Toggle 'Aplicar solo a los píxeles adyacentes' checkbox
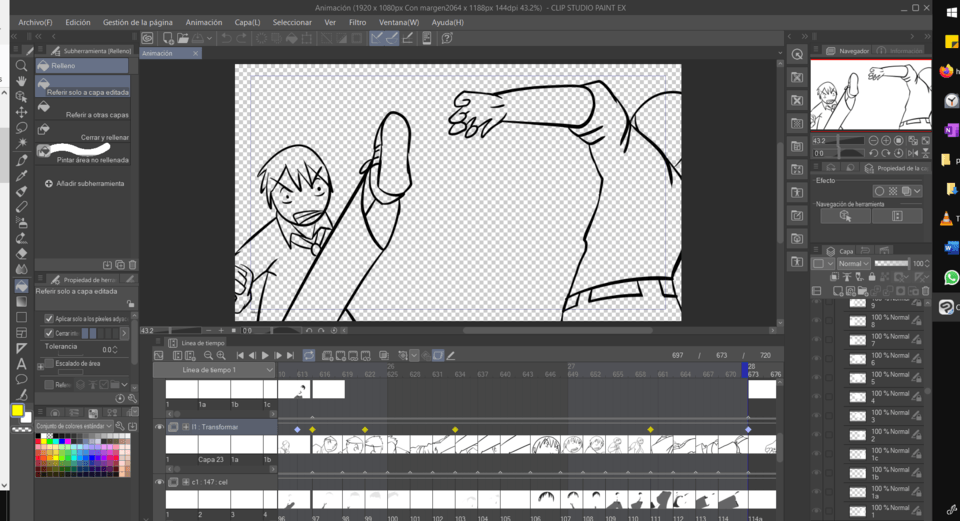Screen dimensions: 960x521 tap(49, 319)
